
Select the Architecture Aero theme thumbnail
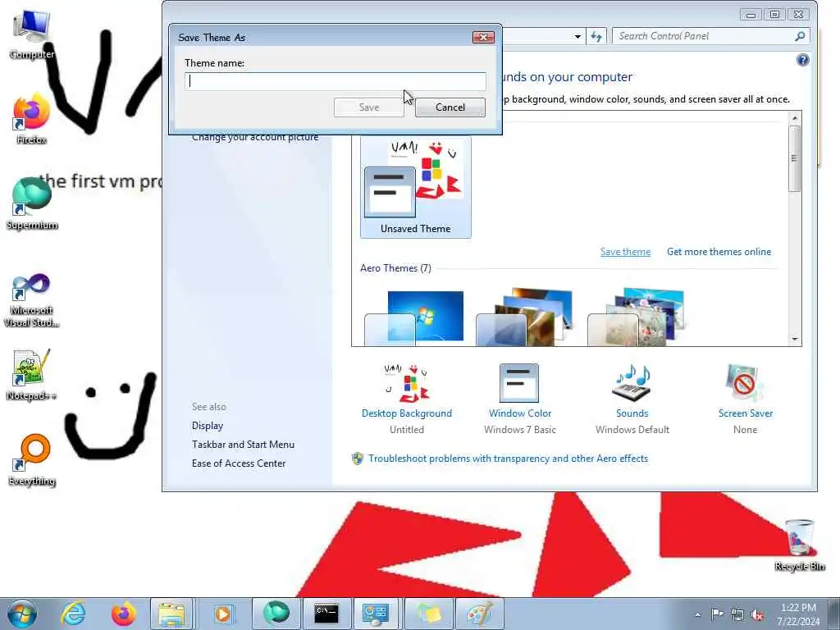point(525,317)
